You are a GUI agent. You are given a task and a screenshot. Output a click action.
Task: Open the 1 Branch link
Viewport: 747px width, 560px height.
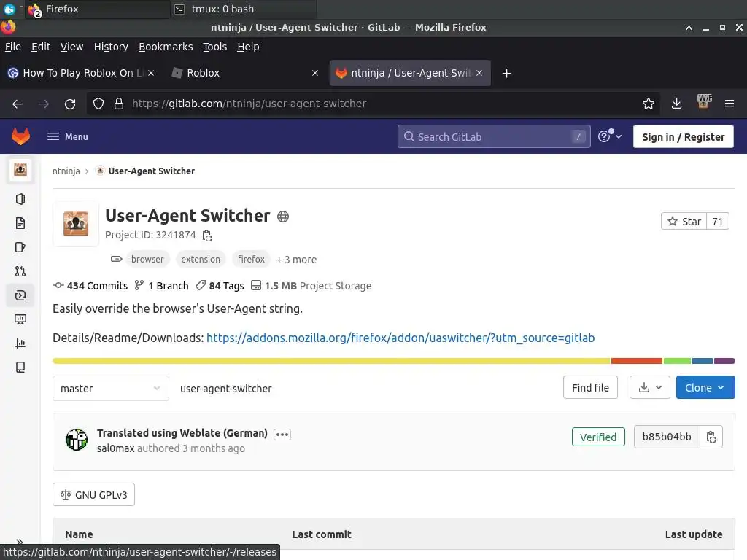pyautogui.click(x=161, y=286)
